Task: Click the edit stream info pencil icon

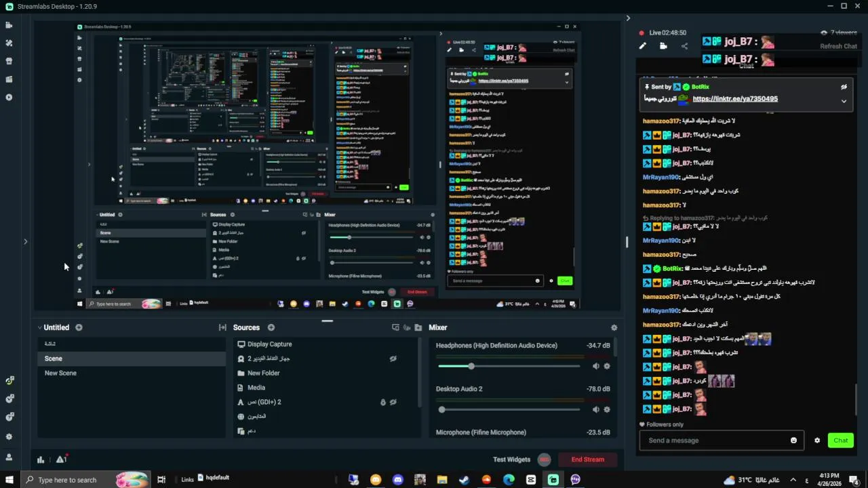Action: click(643, 46)
